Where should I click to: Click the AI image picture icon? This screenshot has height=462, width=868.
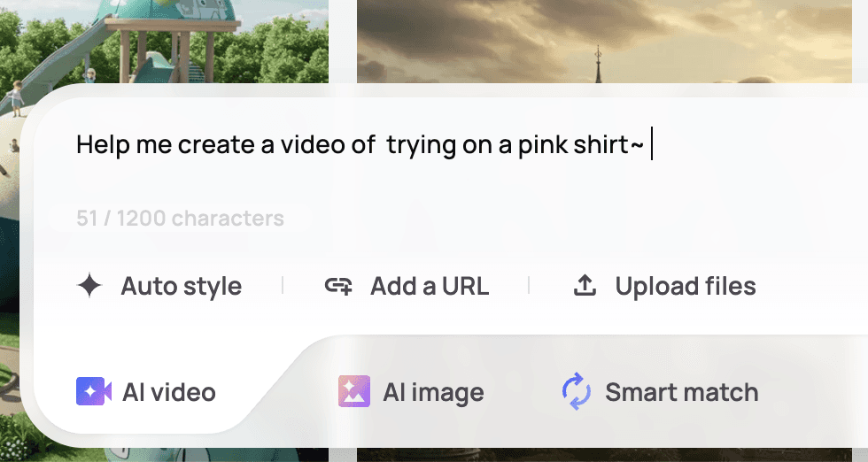click(x=354, y=391)
